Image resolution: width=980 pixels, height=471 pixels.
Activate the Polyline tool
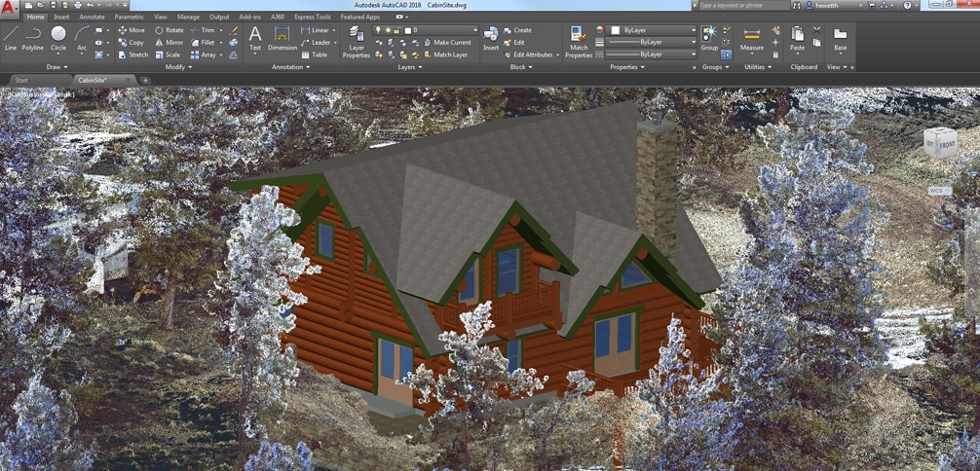click(33, 38)
